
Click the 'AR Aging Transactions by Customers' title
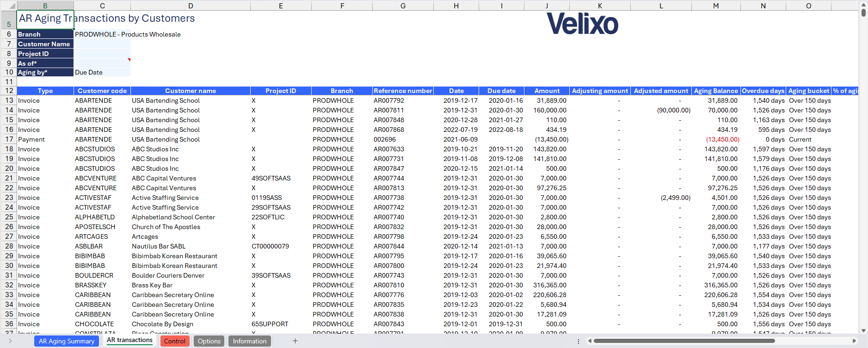pyautogui.click(x=107, y=18)
